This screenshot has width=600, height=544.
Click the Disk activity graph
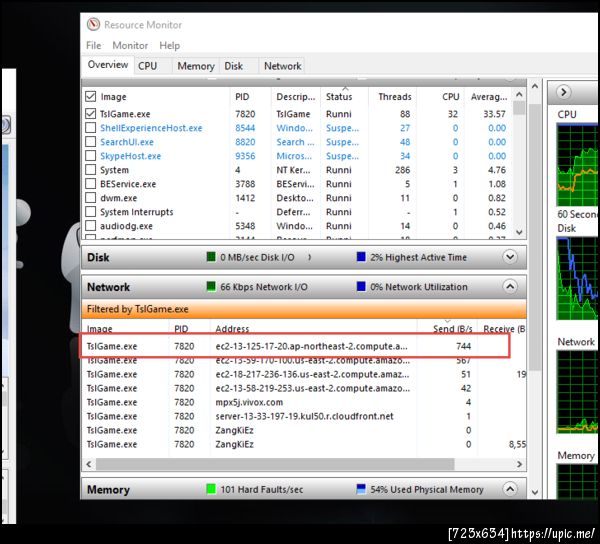tap(578, 278)
